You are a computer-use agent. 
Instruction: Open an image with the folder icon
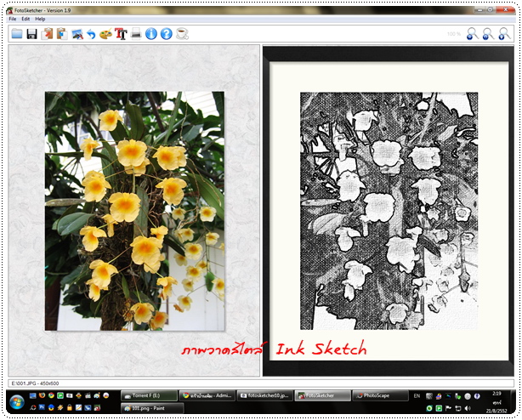(x=17, y=34)
